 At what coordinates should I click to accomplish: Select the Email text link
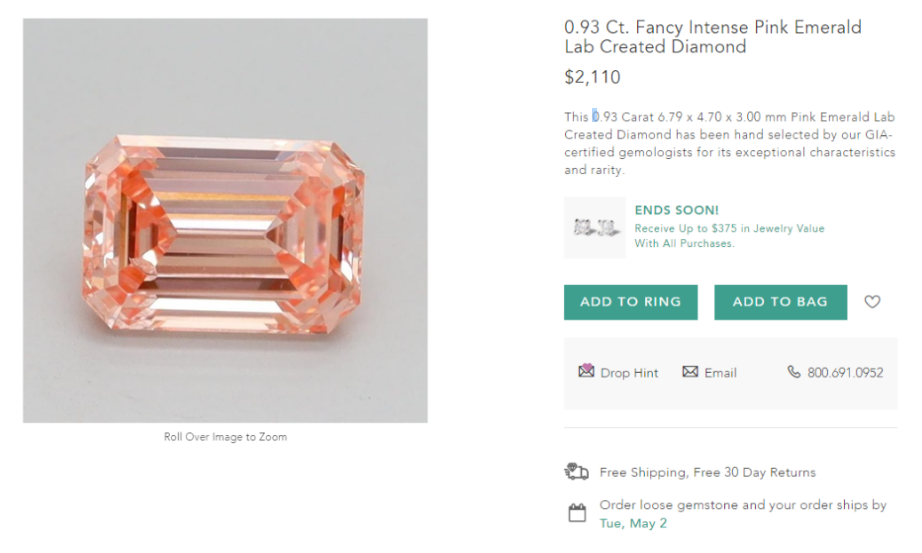click(720, 373)
